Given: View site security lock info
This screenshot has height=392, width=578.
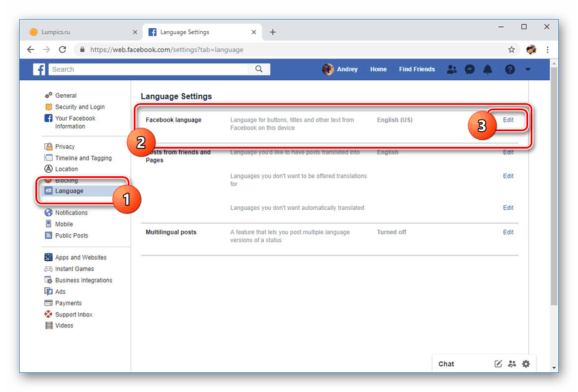Looking at the screenshot, I should [82, 49].
